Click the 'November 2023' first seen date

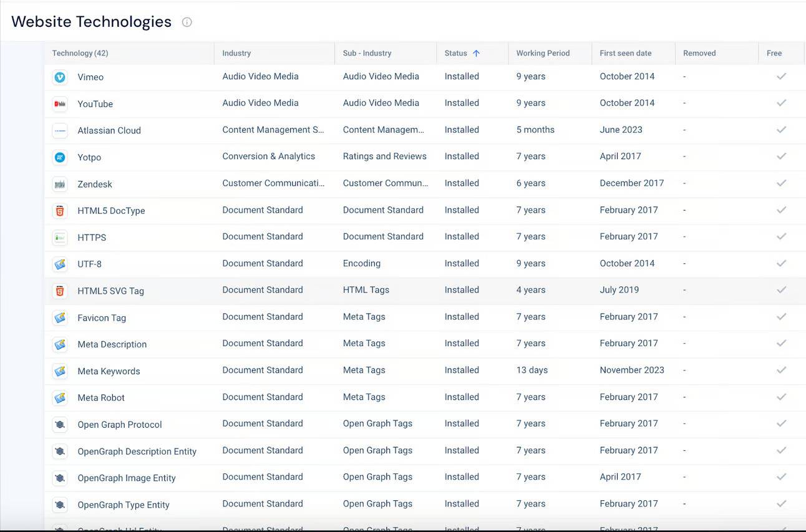[x=632, y=370]
